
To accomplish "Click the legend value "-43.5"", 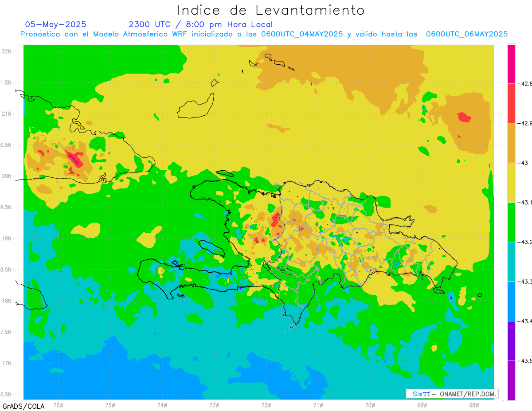I will click(525, 360).
